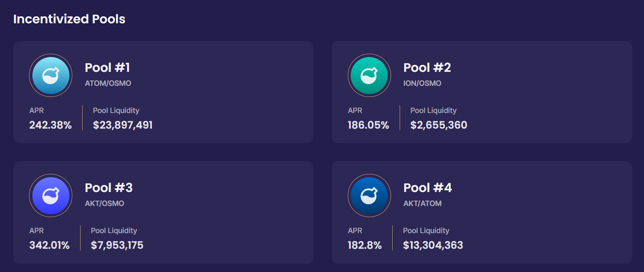Click the 186.05% APR value
The image size is (644, 272).
[x=368, y=125]
